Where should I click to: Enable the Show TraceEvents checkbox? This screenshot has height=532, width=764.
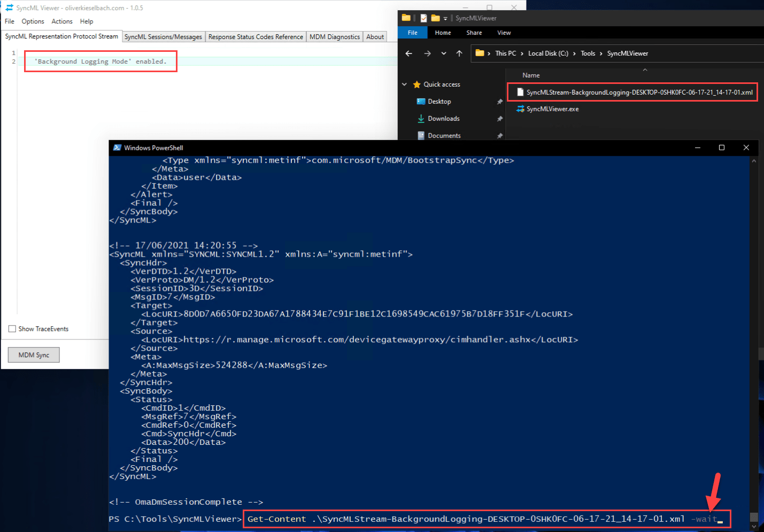pos(12,329)
